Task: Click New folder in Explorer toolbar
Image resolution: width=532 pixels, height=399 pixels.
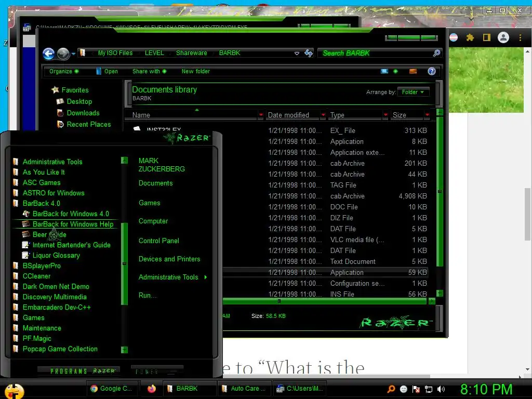Action: (196, 71)
